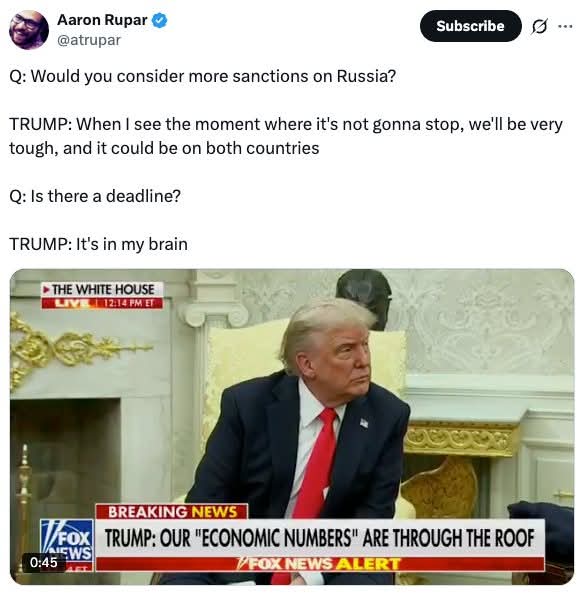
Task: Click the FOX NEWS ALERT red ticker
Action: (x=320, y=564)
